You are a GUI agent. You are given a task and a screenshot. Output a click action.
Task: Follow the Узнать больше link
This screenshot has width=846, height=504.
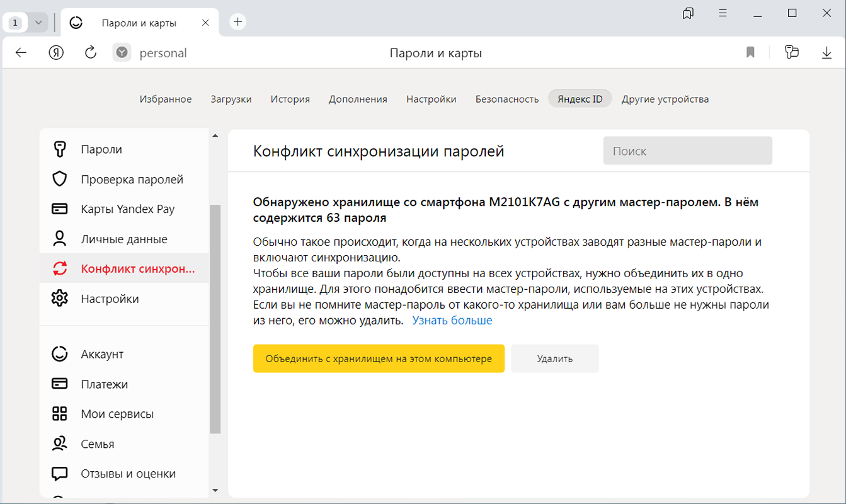[452, 321]
